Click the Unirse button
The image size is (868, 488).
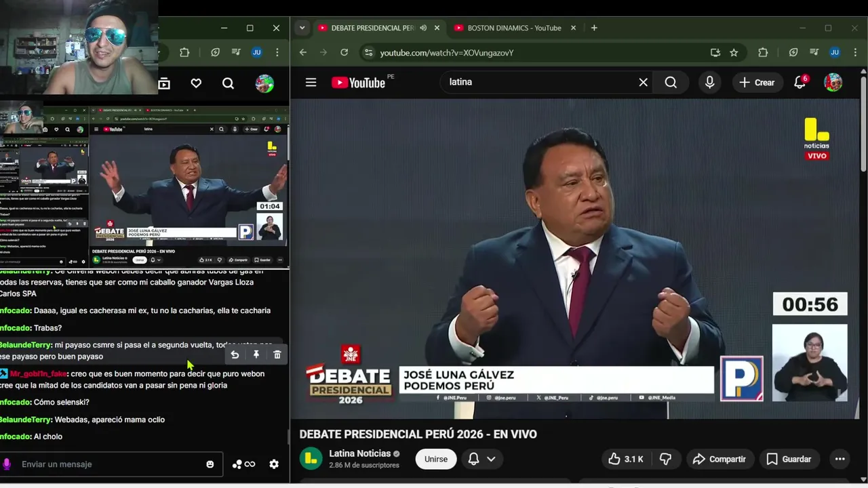(436, 459)
